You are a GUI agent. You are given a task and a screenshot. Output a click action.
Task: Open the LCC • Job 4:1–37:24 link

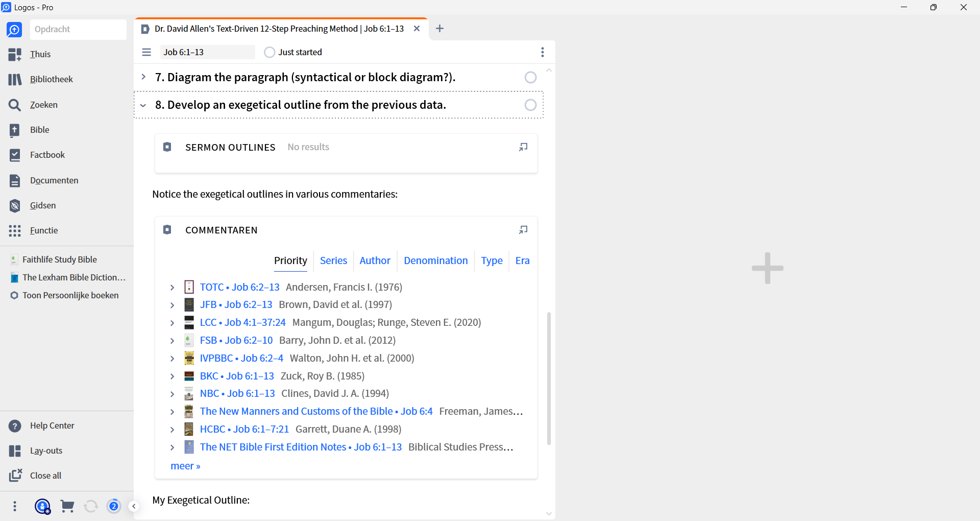(243, 322)
